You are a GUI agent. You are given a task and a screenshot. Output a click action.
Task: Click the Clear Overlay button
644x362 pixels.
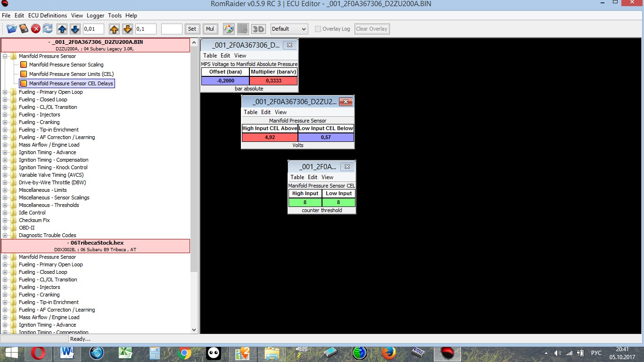[372, 29]
